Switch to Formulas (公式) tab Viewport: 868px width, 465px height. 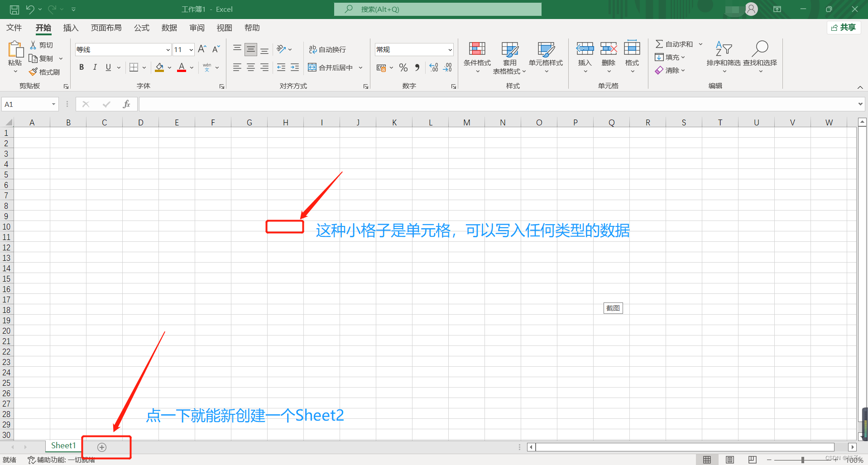tap(142, 28)
